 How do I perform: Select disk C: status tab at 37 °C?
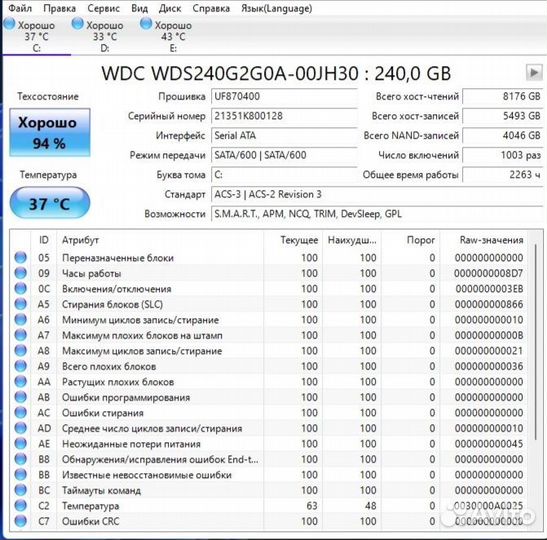click(36, 36)
